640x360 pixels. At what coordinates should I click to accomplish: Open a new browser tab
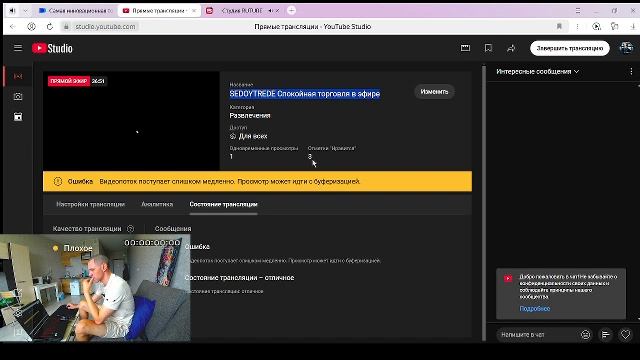coord(291,10)
